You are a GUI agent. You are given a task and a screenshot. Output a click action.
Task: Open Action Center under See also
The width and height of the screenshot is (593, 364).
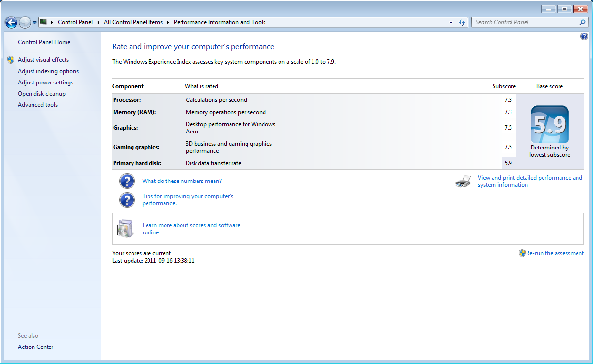coord(36,347)
